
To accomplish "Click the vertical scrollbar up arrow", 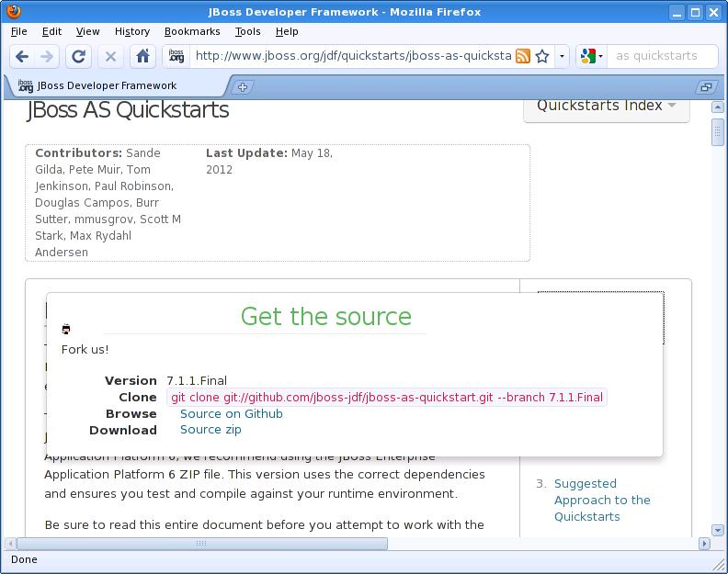I will pyautogui.click(x=717, y=107).
